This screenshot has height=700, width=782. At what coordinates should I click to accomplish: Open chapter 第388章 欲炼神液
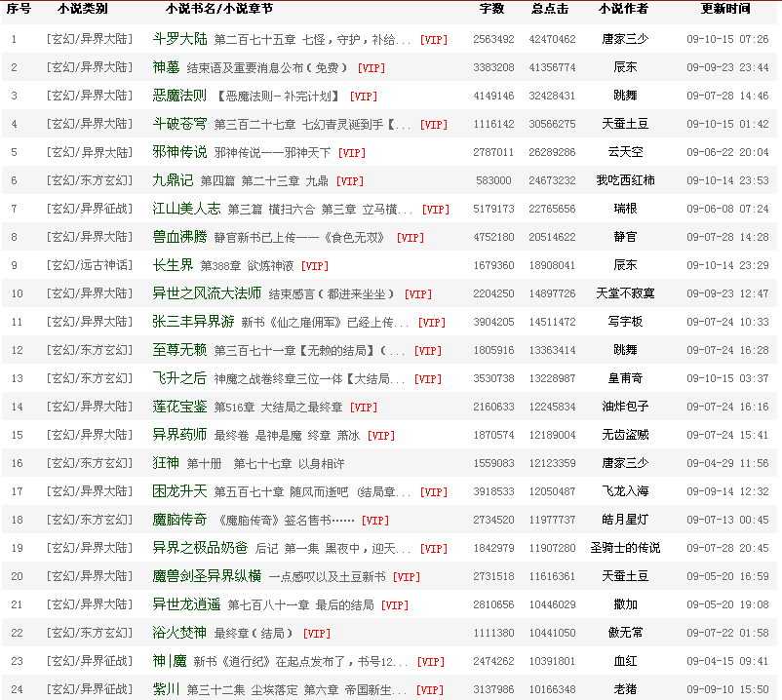tap(247, 266)
